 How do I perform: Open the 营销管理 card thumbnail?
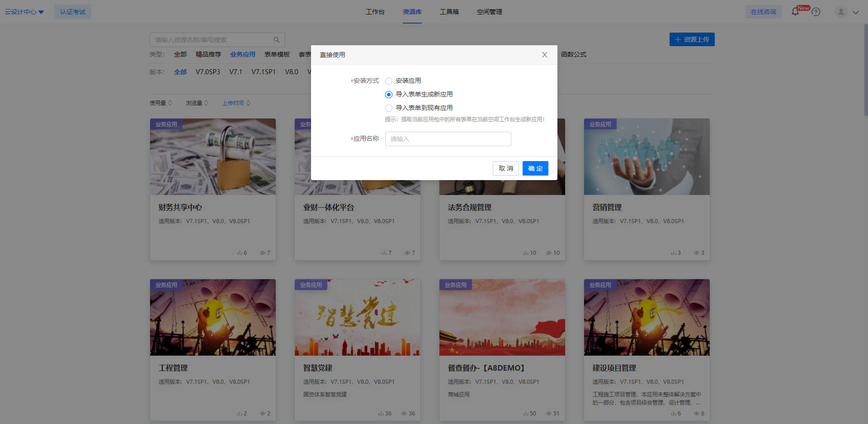click(x=647, y=157)
